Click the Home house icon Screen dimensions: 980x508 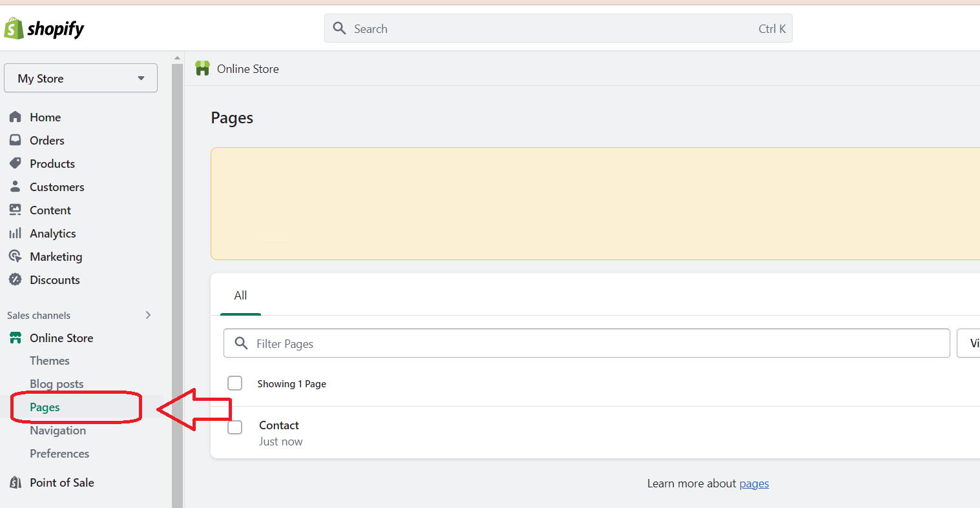(x=16, y=117)
